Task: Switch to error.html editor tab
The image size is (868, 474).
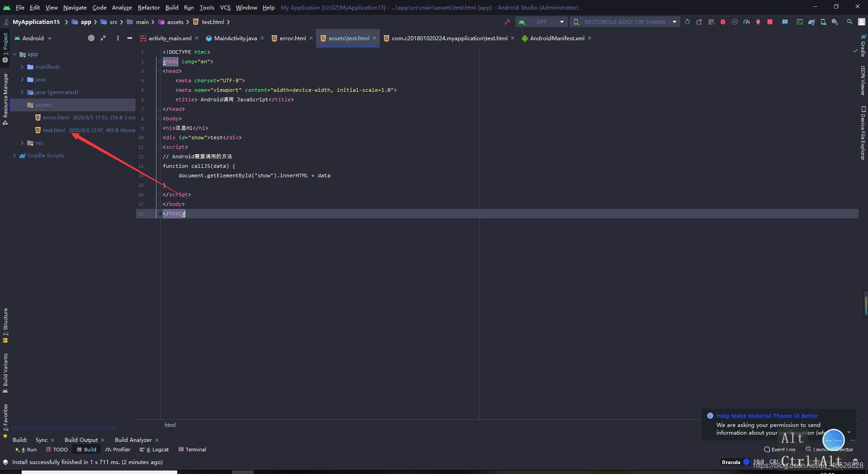Action: point(292,38)
